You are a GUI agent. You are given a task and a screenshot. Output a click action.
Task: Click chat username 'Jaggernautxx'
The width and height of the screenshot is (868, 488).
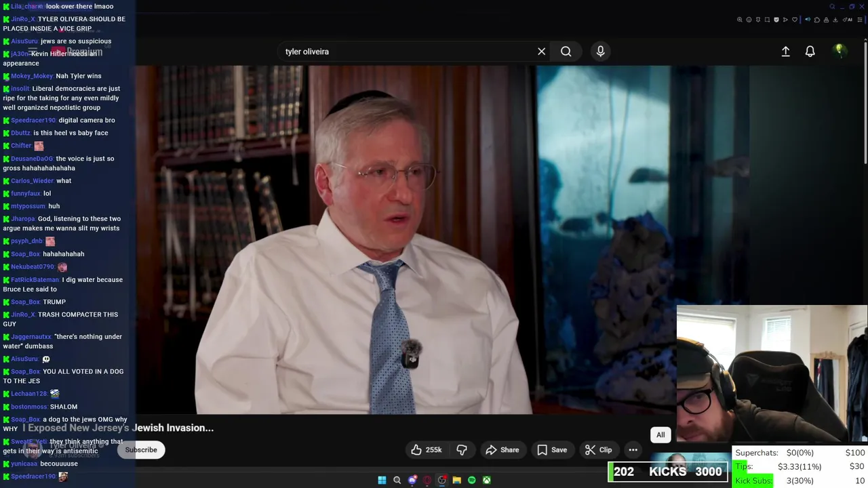(31, 337)
